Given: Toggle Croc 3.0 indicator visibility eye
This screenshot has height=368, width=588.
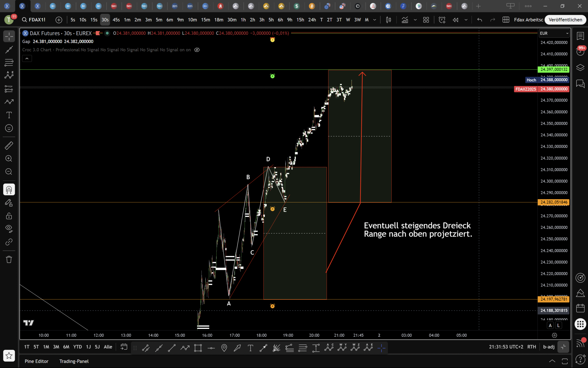Looking at the screenshot, I should [197, 50].
